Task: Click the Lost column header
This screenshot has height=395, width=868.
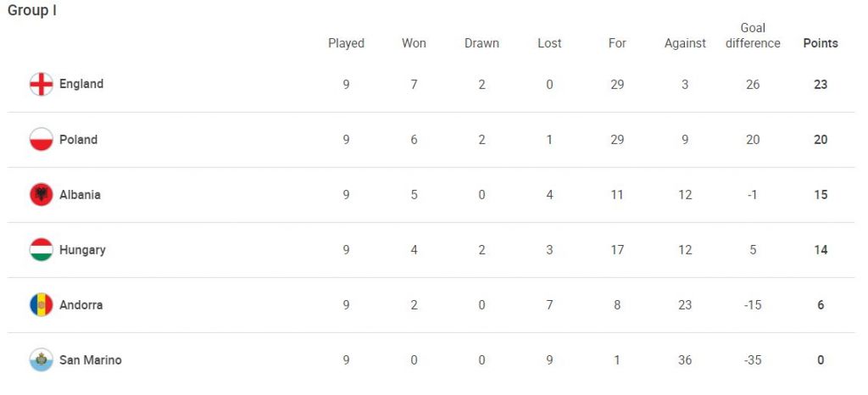Action: [549, 43]
